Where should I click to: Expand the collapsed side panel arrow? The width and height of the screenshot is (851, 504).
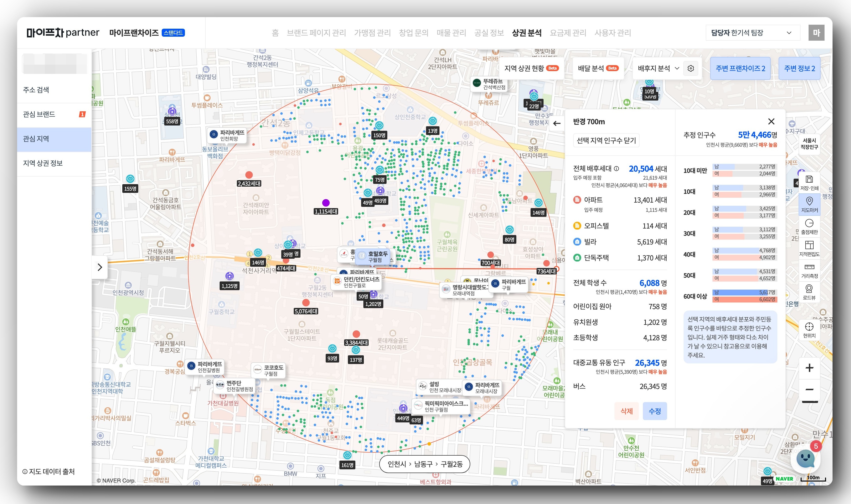[100, 267]
